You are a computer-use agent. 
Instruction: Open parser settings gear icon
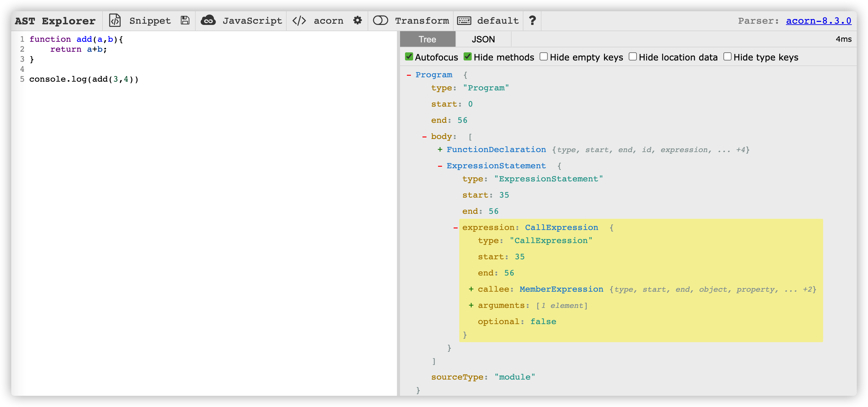(x=357, y=21)
